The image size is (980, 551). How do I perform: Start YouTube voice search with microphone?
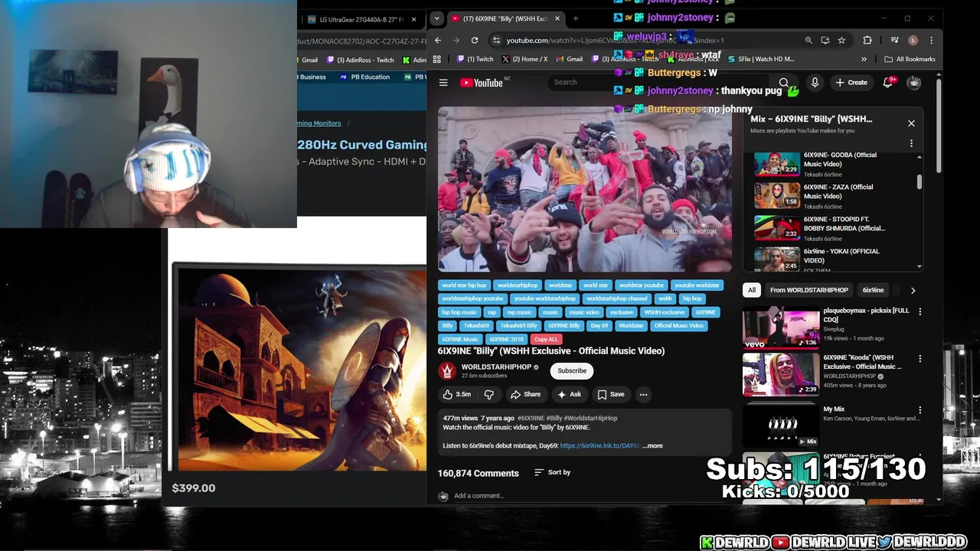pyautogui.click(x=815, y=83)
